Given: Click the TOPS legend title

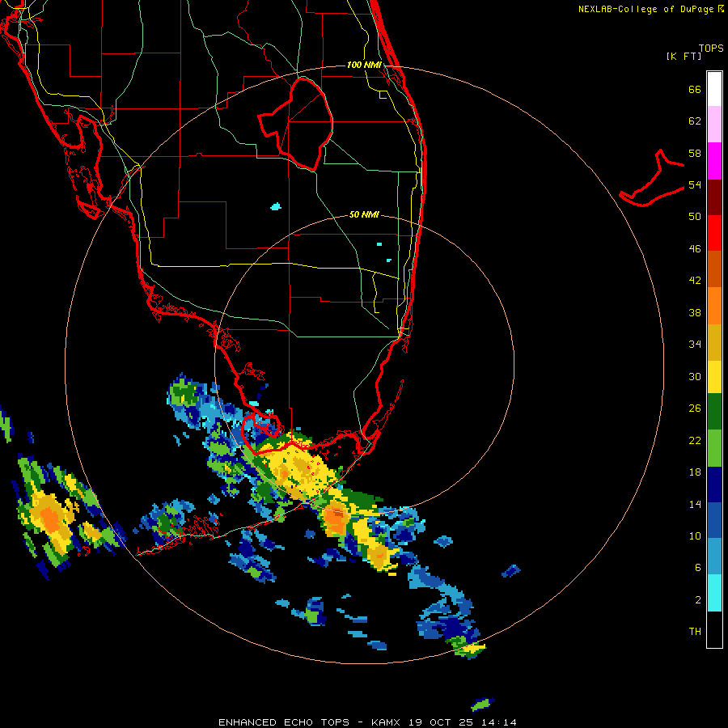Looking at the screenshot, I should click(711, 48).
